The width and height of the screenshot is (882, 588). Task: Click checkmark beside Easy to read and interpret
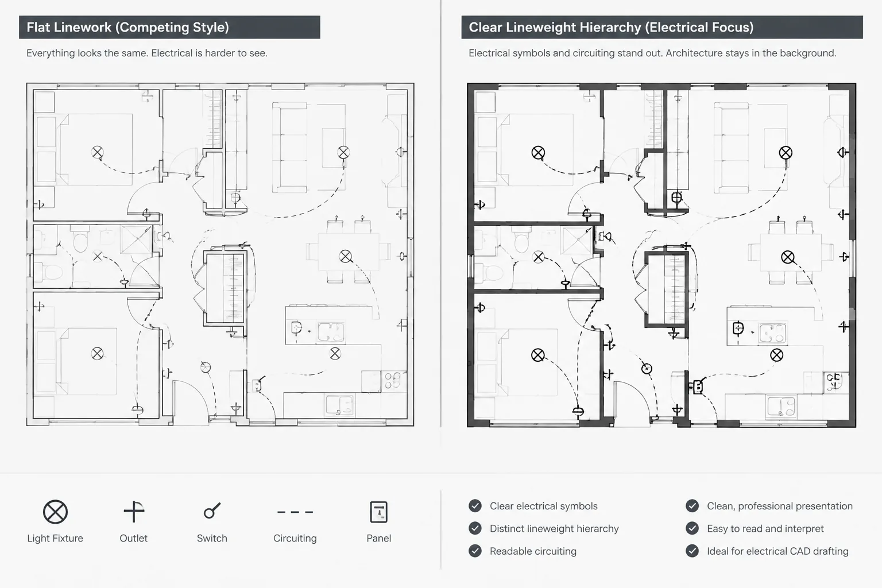693,528
